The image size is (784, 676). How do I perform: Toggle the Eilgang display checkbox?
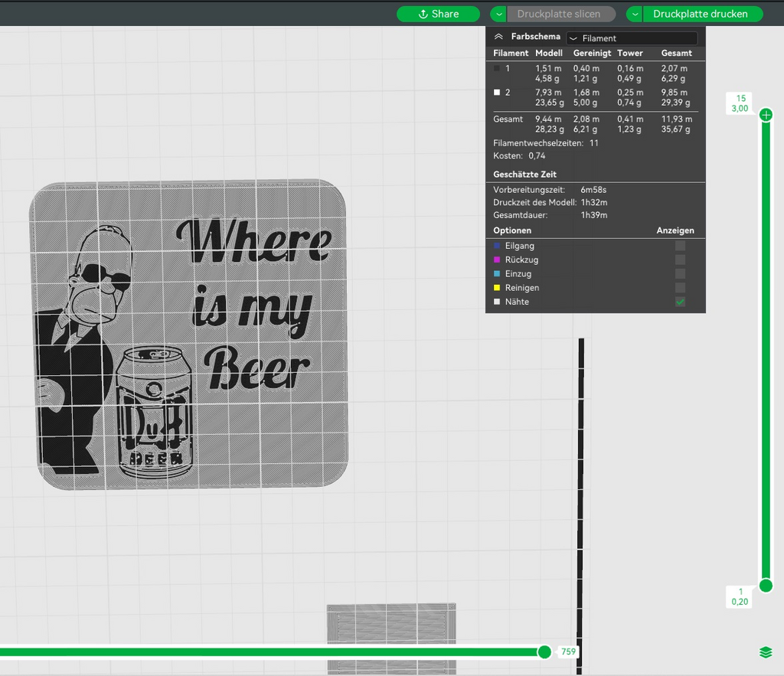(x=680, y=246)
